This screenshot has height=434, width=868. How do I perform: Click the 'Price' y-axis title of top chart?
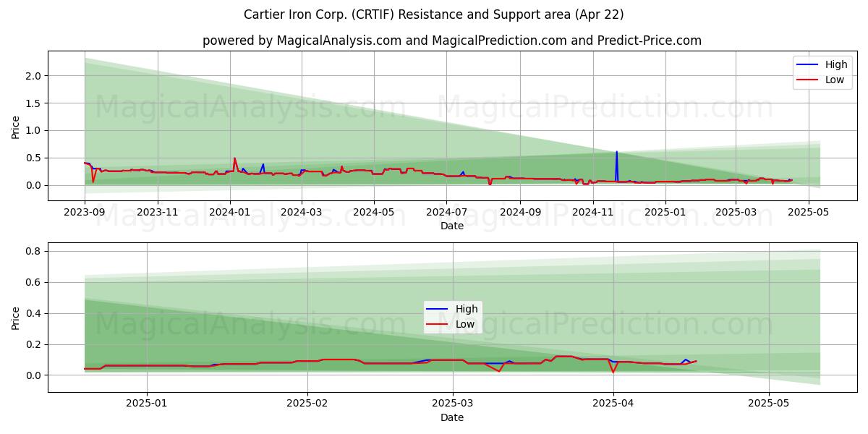coord(16,127)
